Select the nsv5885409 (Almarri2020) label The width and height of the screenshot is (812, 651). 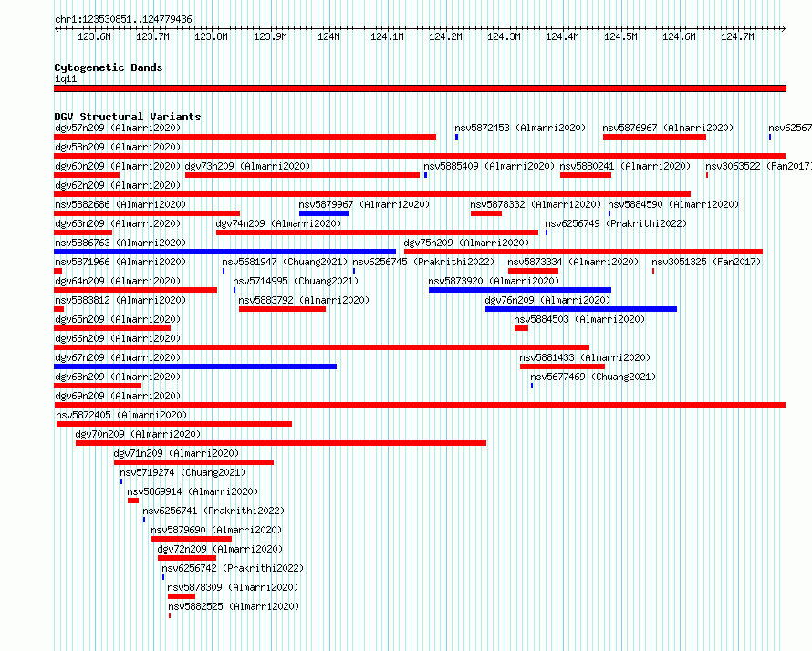click(x=489, y=166)
